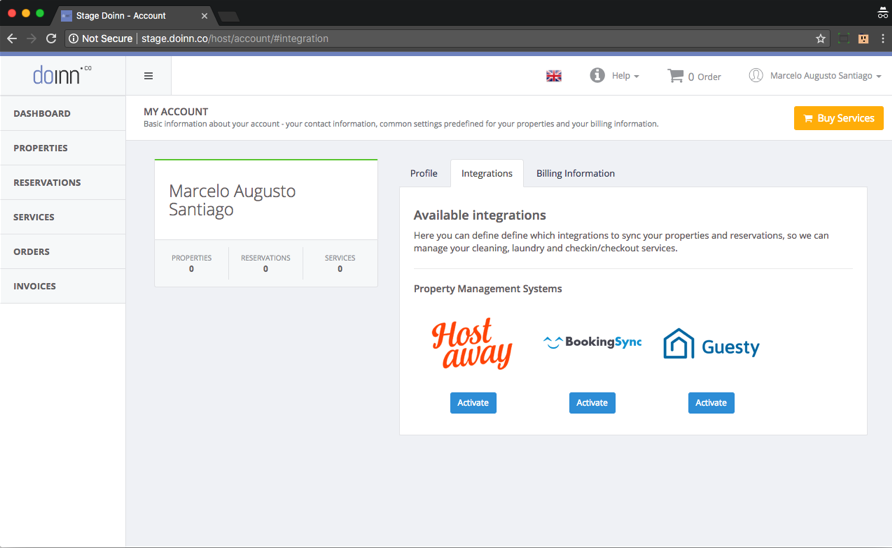Select Services in the sidebar
Image resolution: width=892 pixels, height=548 pixels.
(63, 217)
